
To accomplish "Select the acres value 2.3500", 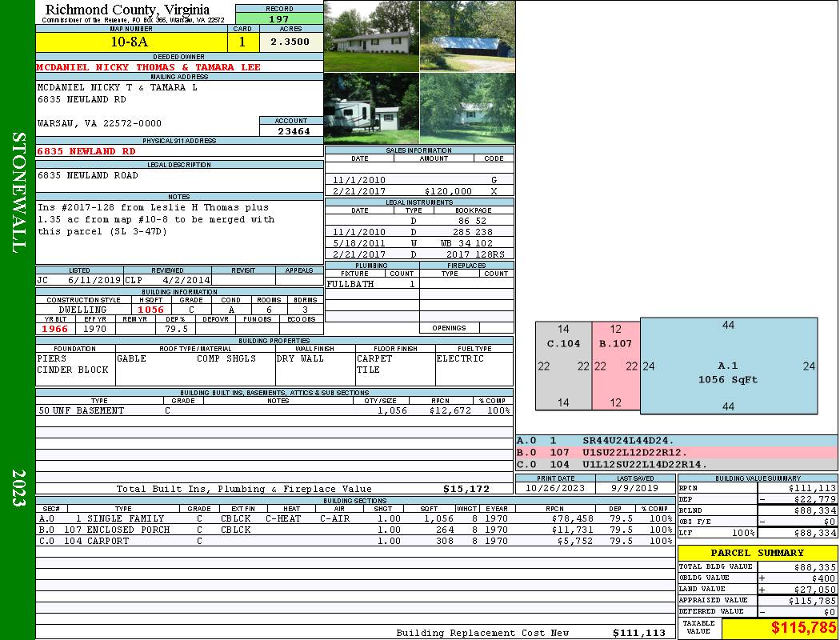I will 290,42.
